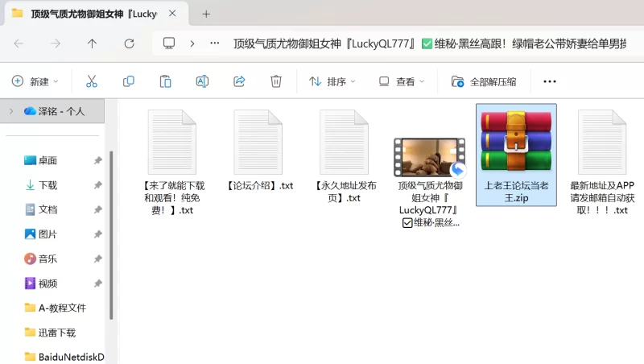The height and width of the screenshot is (364, 644).
Task: Go up one folder level
Action: click(92, 43)
